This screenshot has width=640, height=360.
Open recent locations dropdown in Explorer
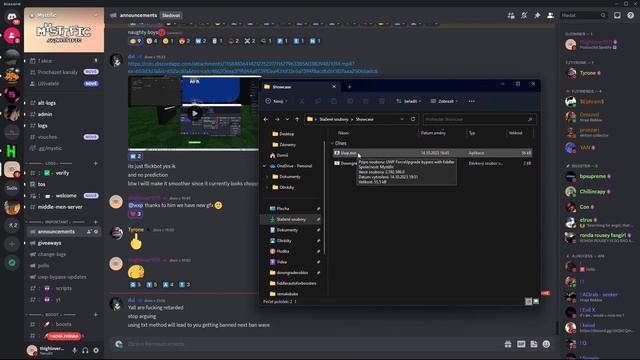coord(287,119)
